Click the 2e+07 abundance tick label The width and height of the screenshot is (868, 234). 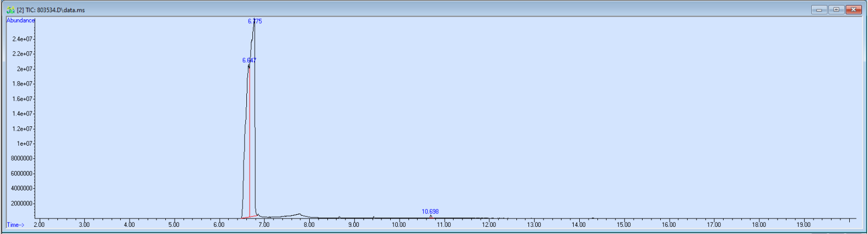(x=24, y=69)
